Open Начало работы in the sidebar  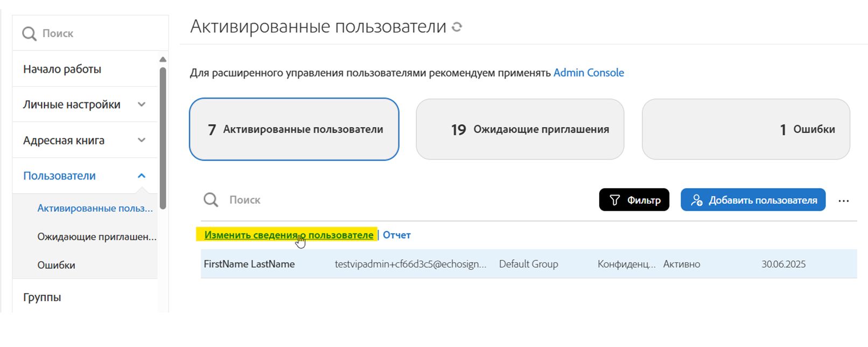[62, 69]
